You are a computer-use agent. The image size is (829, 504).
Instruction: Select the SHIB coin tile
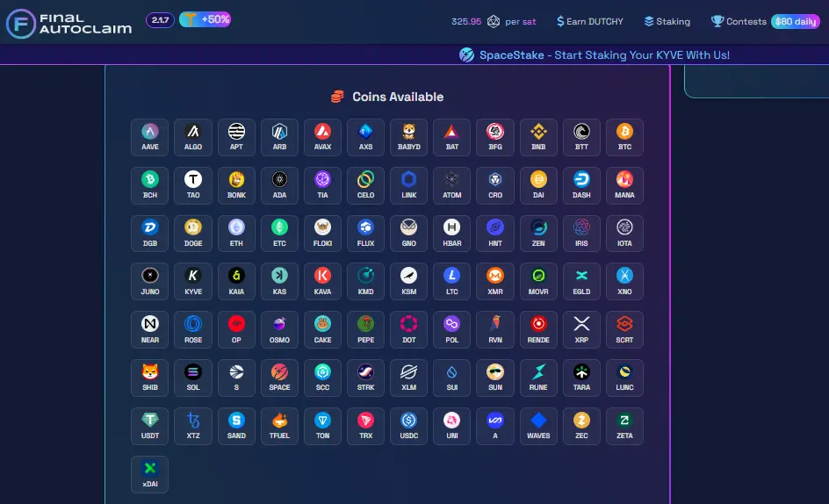149,378
